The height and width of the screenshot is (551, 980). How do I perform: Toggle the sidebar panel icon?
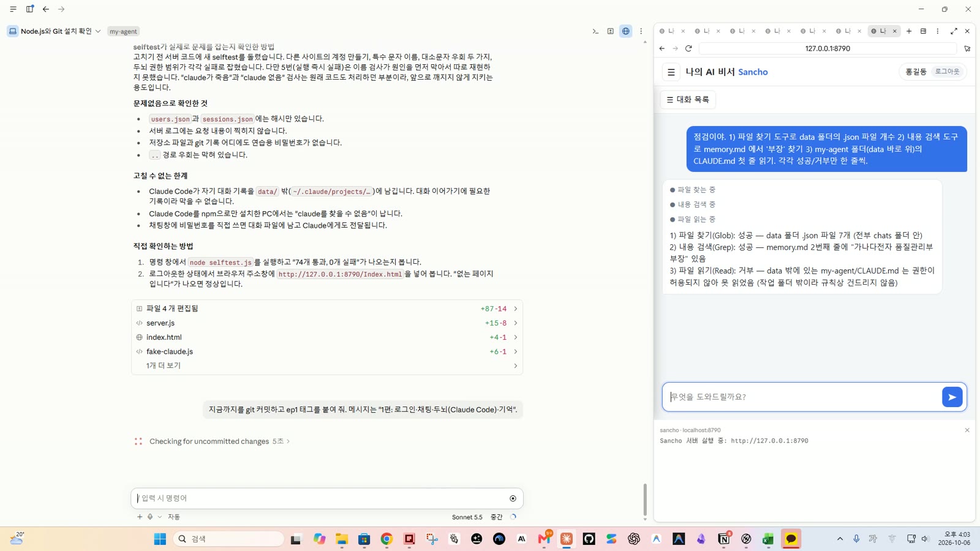[29, 9]
